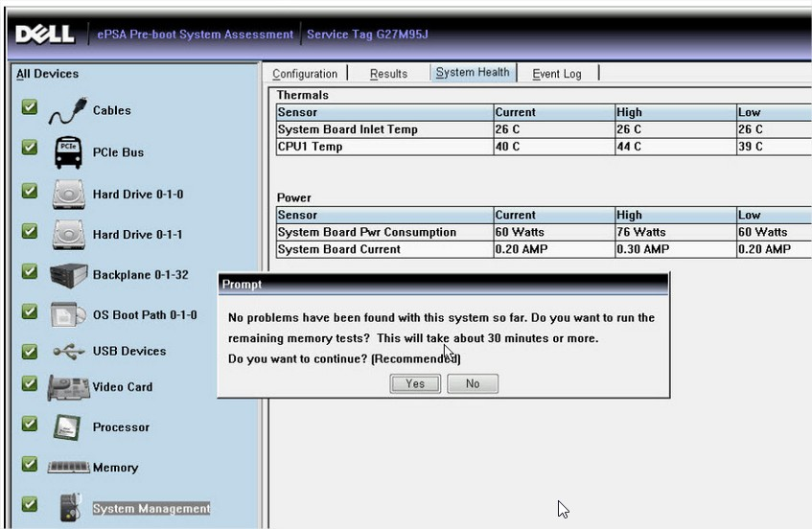Viewport: 812px width, 529px height.
Task: Select the System Management tree item label
Action: pyautogui.click(x=151, y=509)
